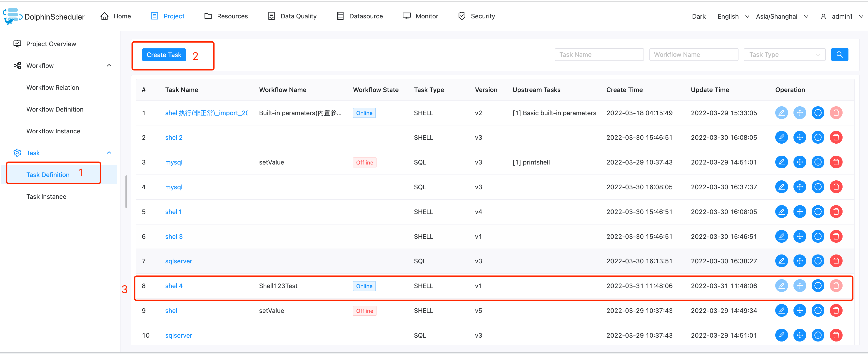
Task: Go to Task Instance in the sidebar
Action: (46, 196)
